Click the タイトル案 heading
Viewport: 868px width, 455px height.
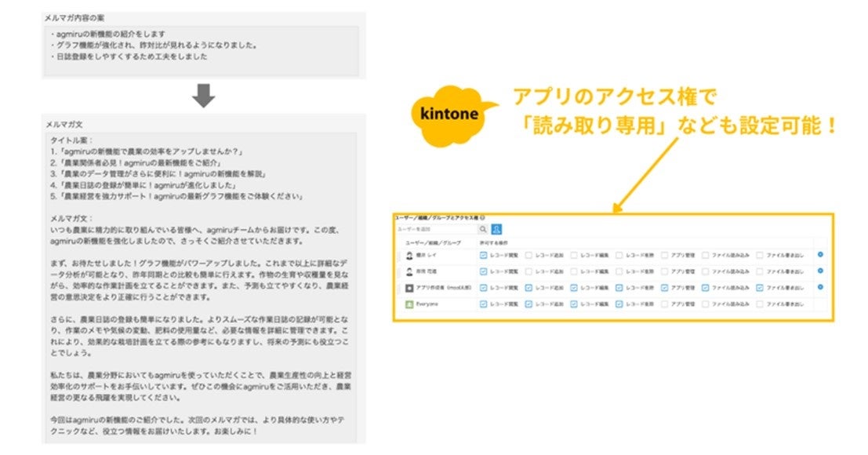tap(72, 140)
